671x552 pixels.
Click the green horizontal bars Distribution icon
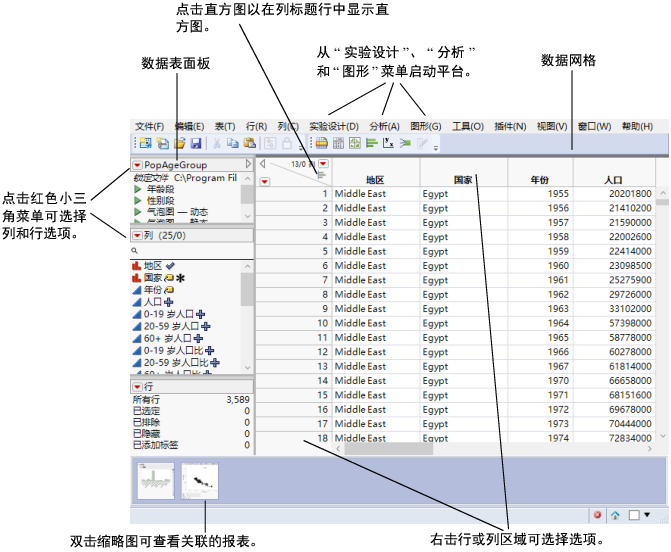click(371, 143)
